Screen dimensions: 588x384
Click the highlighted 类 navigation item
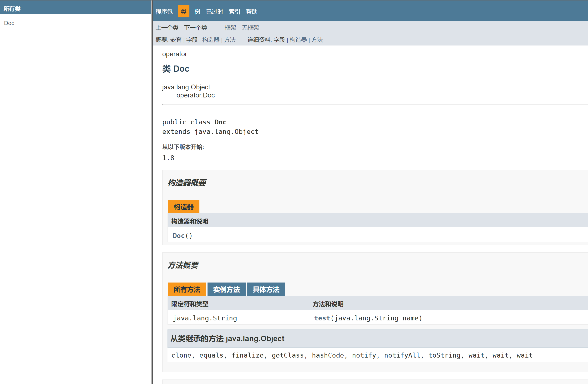click(x=183, y=12)
